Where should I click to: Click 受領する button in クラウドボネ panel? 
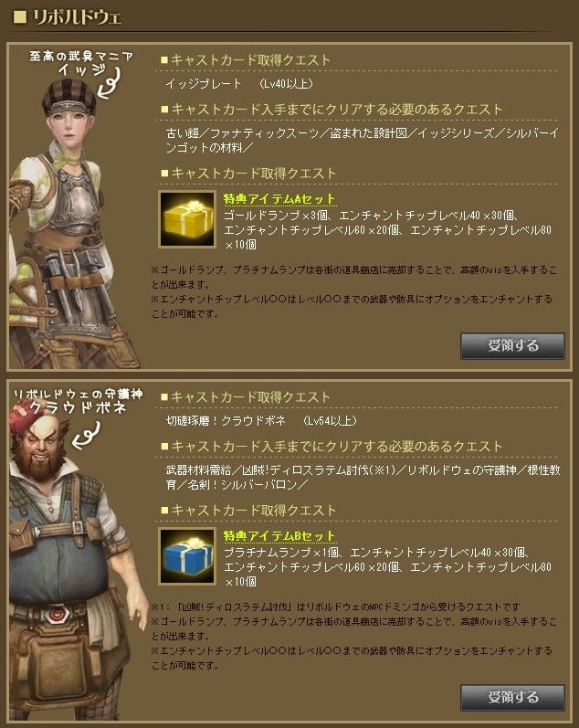[512, 697]
